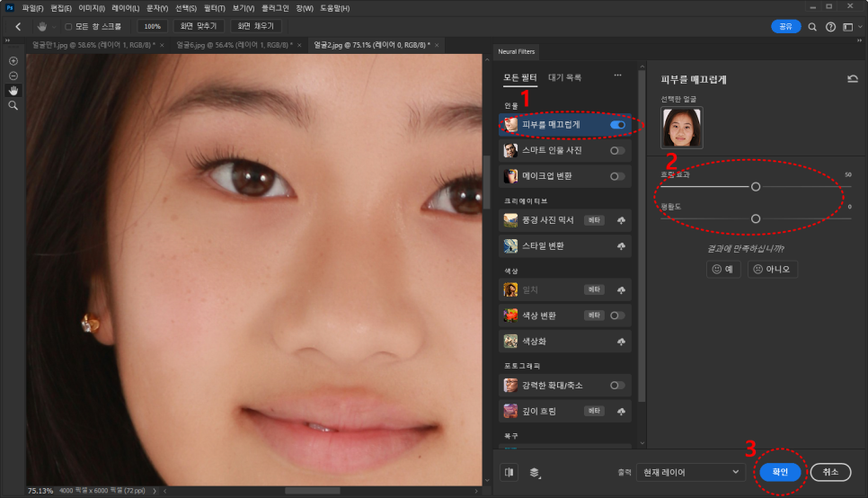Select the 메이크업 변환 filter row
This screenshot has height=498, width=868.
click(x=564, y=176)
